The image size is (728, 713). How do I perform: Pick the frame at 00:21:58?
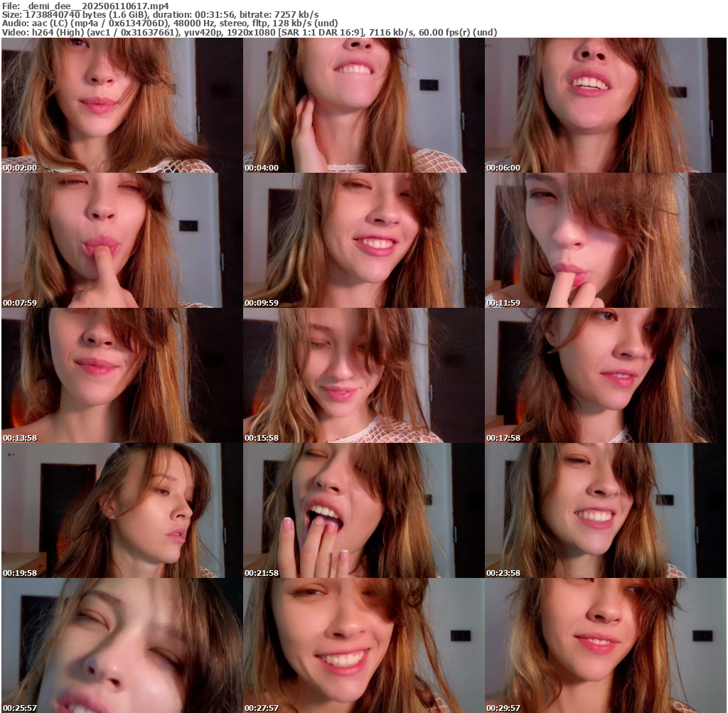pos(363,510)
